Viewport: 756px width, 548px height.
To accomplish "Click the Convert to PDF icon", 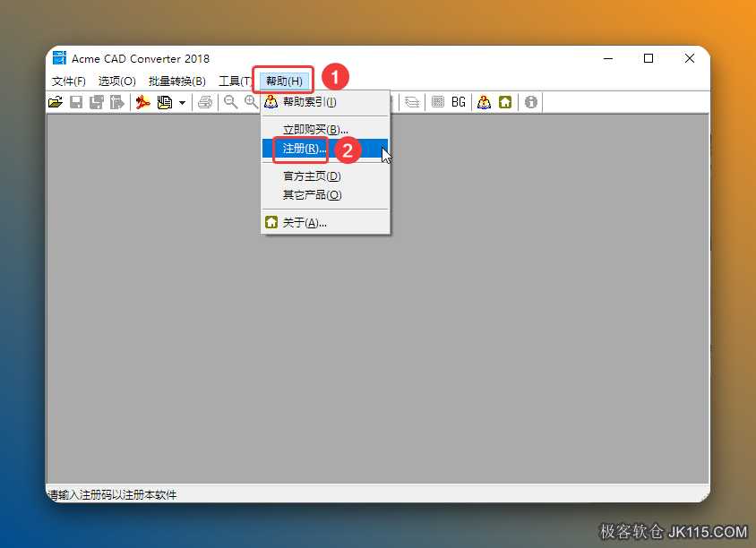I will coord(142,102).
